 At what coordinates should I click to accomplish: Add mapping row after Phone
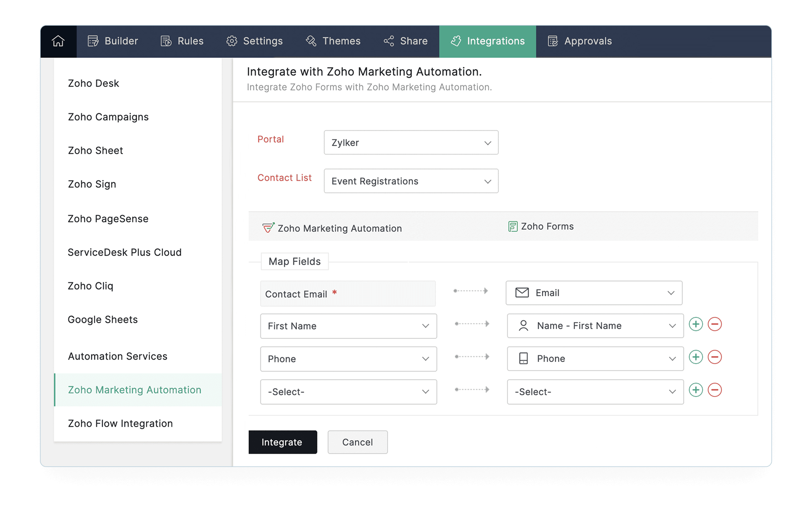(696, 357)
